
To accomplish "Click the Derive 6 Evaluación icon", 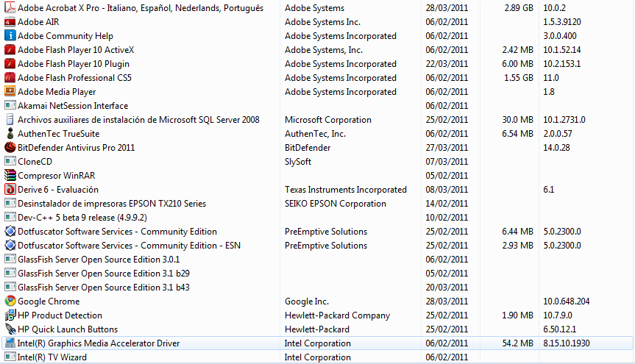I will tap(10, 190).
